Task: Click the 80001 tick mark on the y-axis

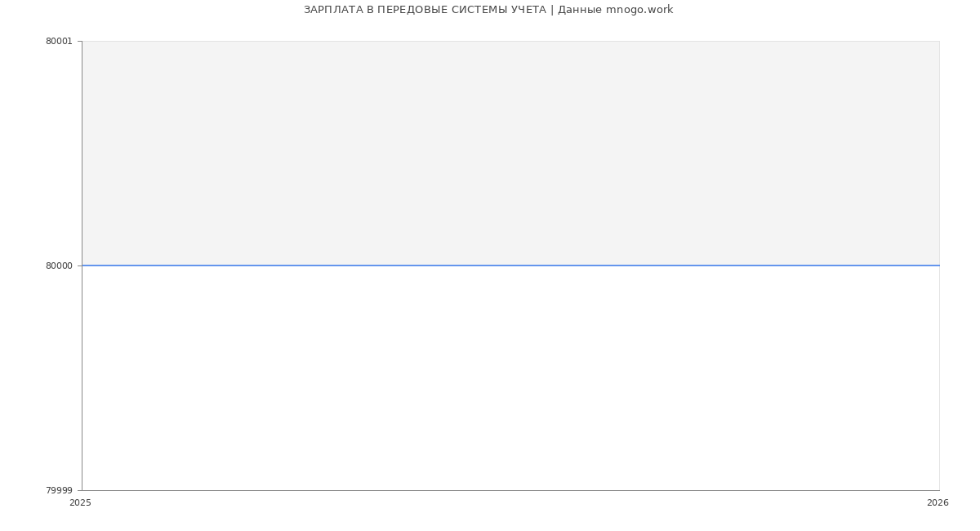Action: click(x=78, y=41)
